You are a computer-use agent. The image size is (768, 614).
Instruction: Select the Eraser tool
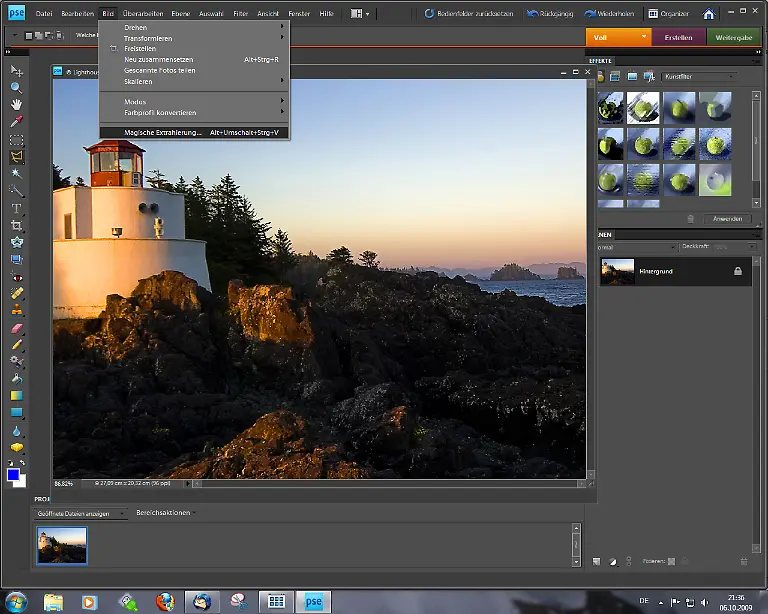17,327
